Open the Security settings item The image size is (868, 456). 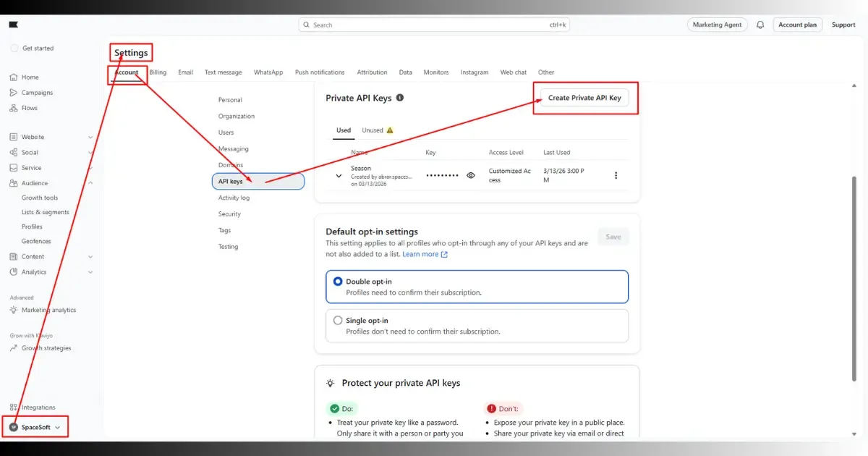point(229,214)
